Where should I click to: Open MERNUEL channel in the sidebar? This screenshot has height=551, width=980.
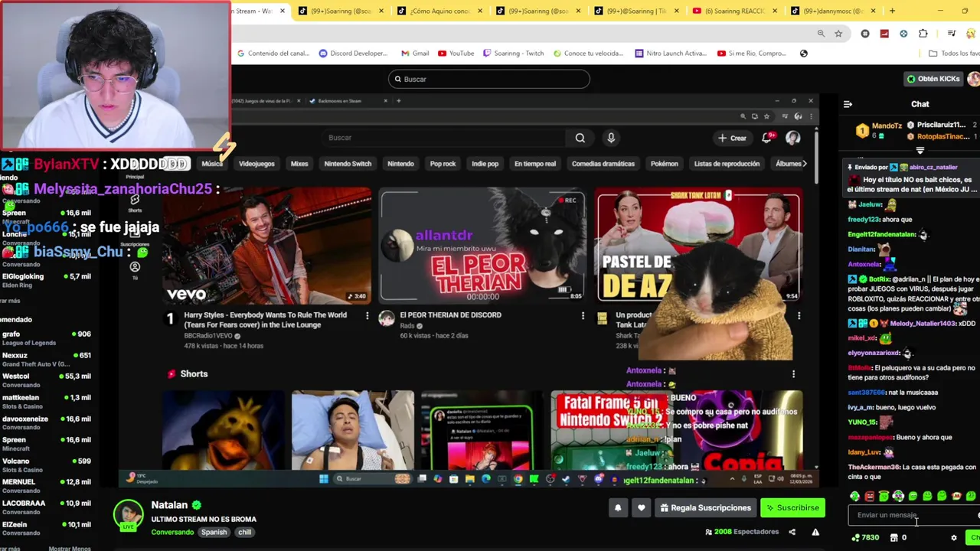coord(46,486)
